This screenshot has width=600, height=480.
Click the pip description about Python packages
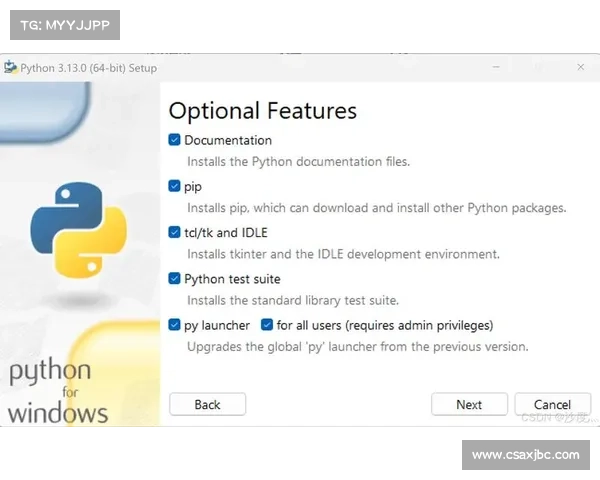[x=376, y=208]
